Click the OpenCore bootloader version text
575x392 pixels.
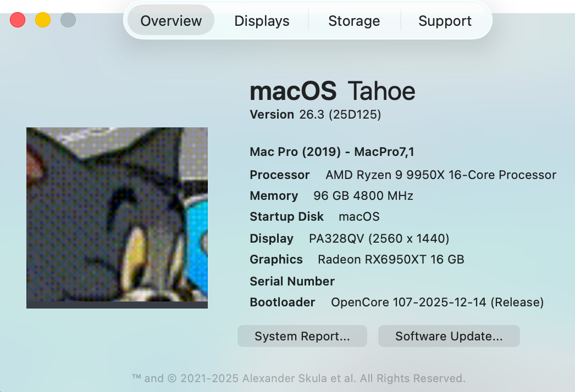tap(437, 303)
